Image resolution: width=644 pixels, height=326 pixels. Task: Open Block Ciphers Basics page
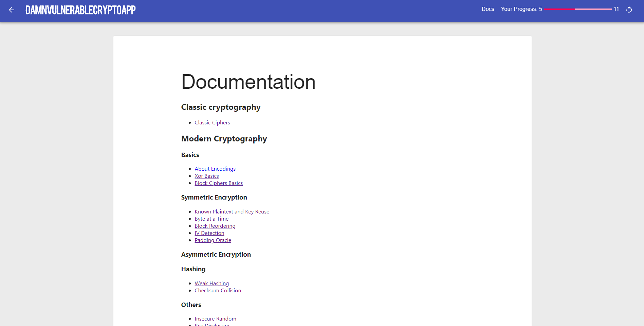tap(219, 183)
